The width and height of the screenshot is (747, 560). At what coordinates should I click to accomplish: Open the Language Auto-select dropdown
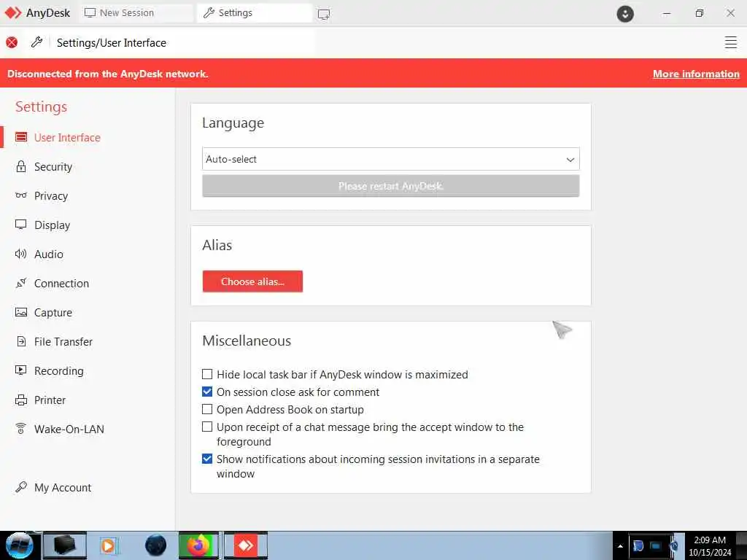pos(391,159)
